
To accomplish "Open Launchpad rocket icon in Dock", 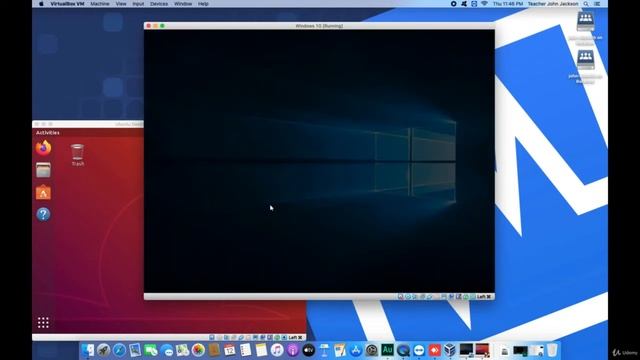I will (103, 350).
